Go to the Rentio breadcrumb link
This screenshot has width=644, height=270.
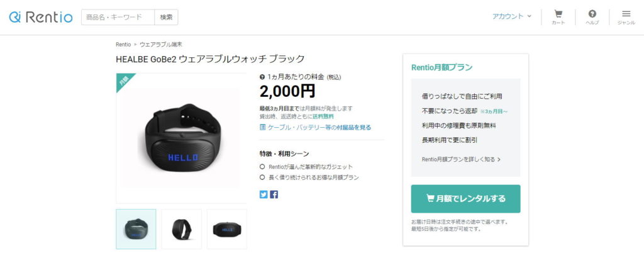[123, 45]
